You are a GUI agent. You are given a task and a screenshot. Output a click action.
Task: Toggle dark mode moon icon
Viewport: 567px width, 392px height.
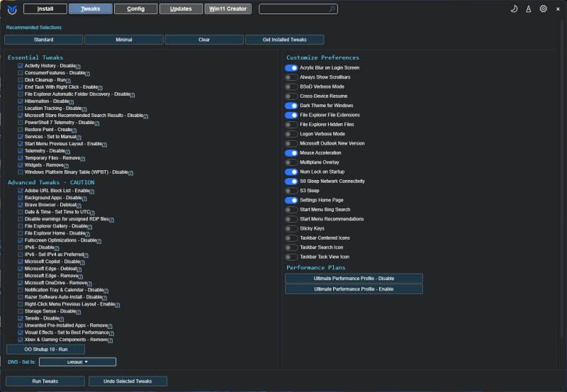tap(514, 9)
